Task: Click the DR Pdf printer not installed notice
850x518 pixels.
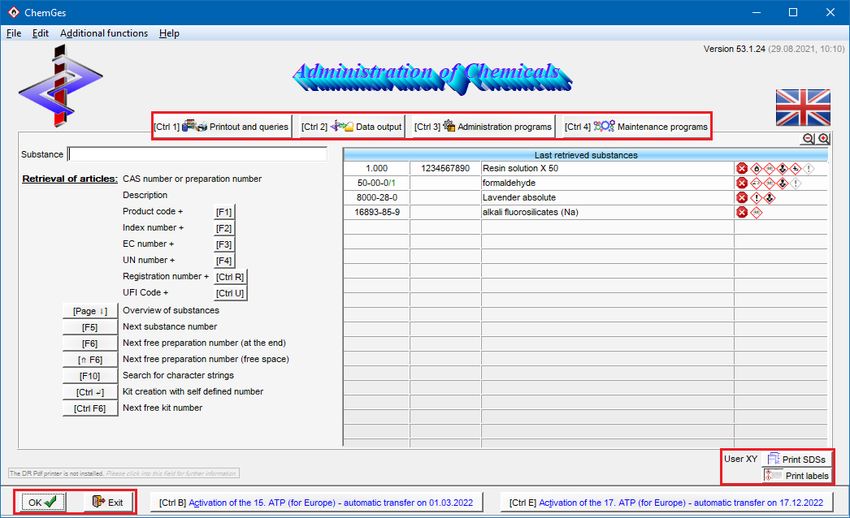Action: pyautogui.click(x=124, y=474)
